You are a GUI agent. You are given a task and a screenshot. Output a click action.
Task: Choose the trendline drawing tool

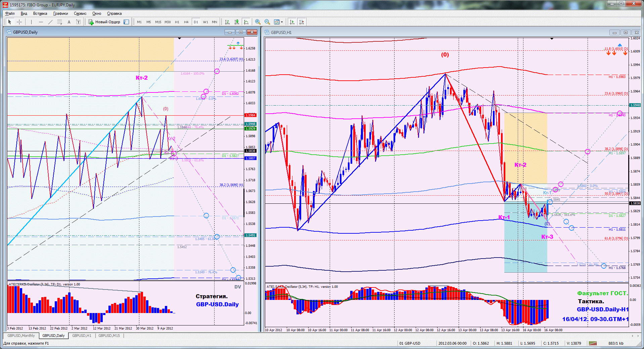click(50, 22)
